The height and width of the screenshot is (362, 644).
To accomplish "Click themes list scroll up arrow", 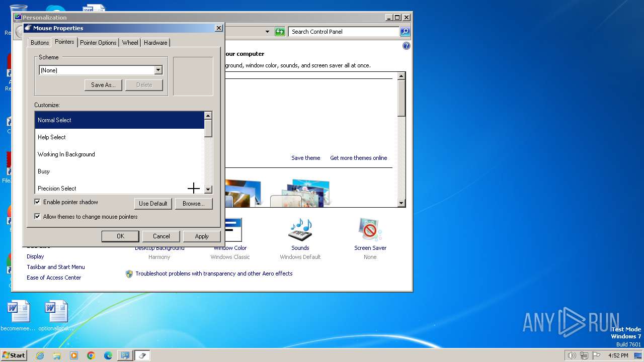I will pyautogui.click(x=401, y=76).
